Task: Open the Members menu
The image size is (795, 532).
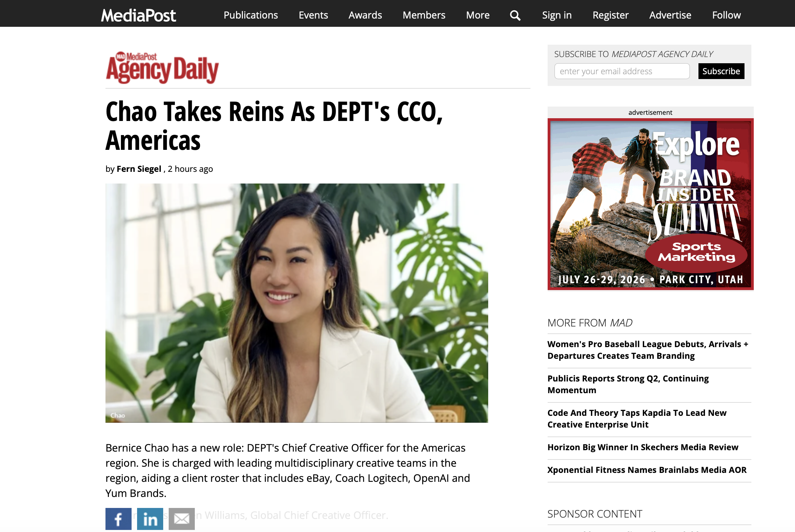Action: (424, 15)
